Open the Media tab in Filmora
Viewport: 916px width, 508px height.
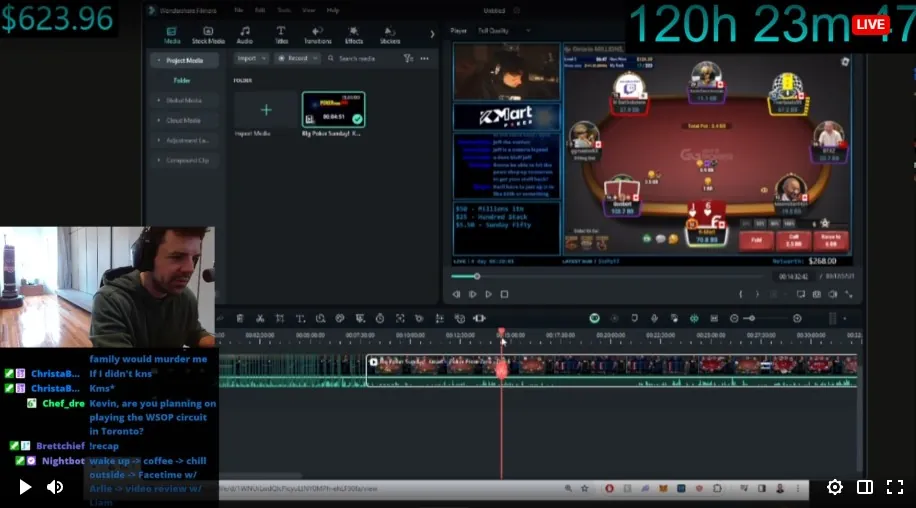click(172, 35)
